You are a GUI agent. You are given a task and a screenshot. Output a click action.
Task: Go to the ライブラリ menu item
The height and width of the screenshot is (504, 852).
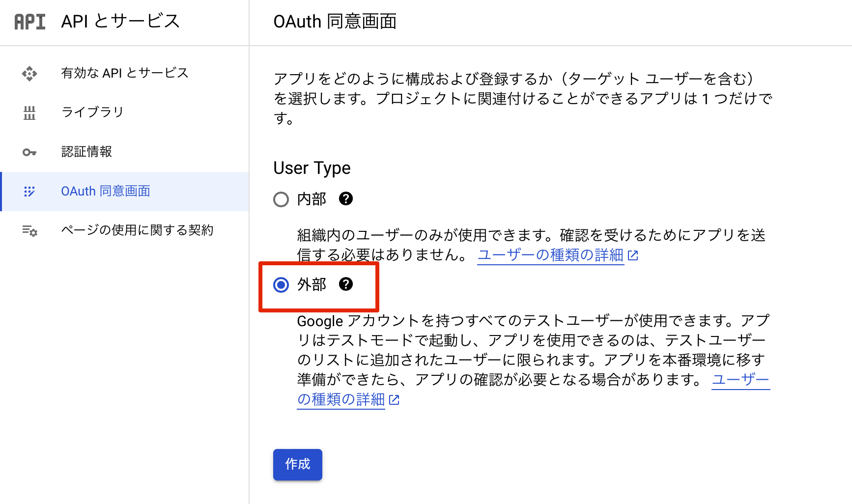click(124, 113)
